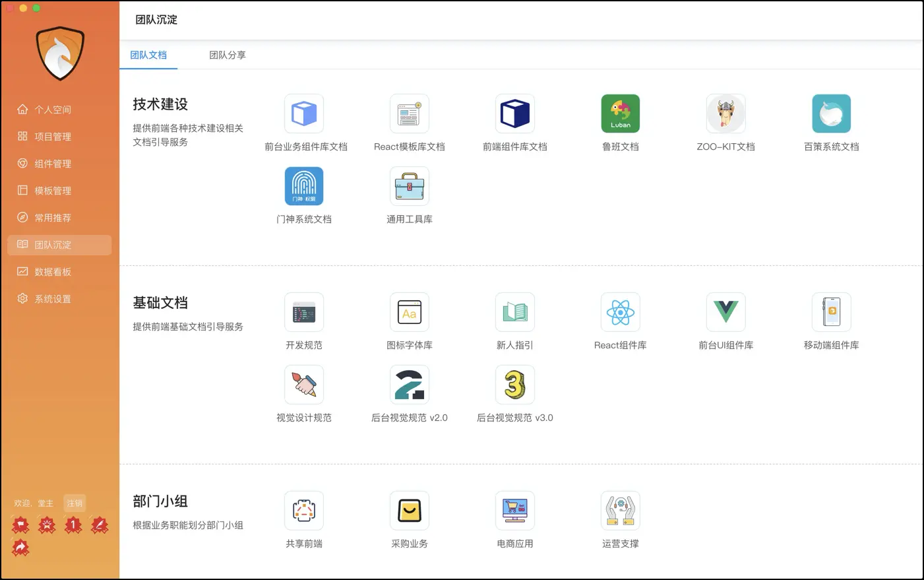This screenshot has height=580, width=924.
Task: Click the 运营支撑 label
Action: (621, 544)
